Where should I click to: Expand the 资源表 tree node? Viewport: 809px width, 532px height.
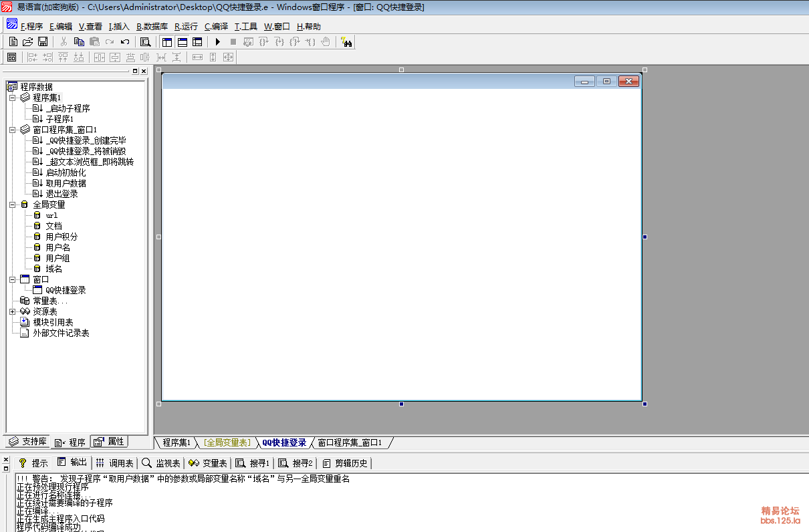pos(12,311)
